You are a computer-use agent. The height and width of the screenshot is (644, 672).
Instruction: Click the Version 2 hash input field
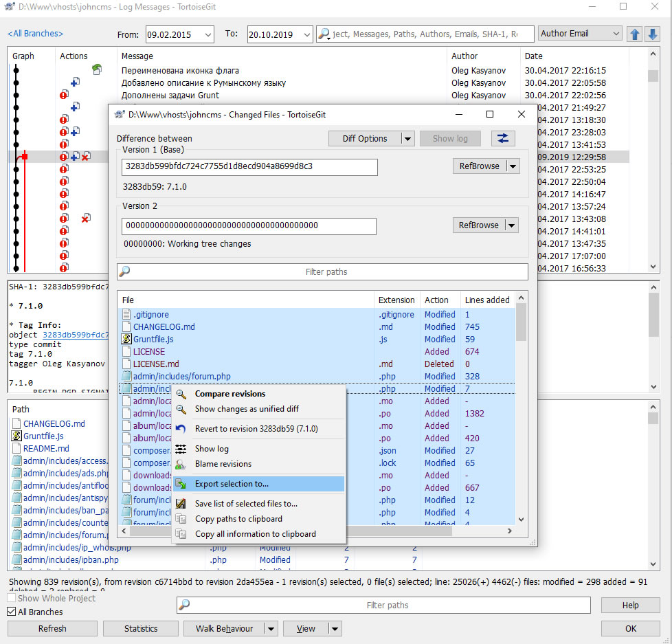(x=249, y=225)
